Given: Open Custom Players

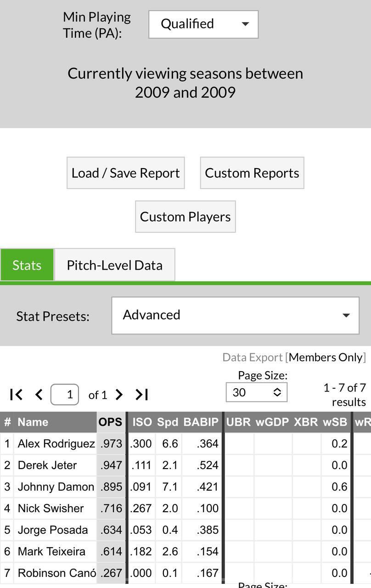Looking at the screenshot, I should (x=185, y=217).
